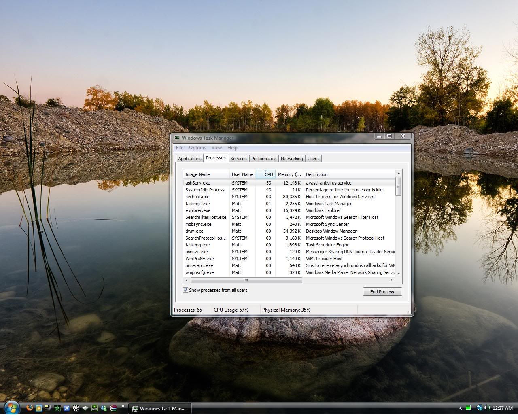The width and height of the screenshot is (518, 420).
Task: Open the File menu
Action: click(180, 148)
